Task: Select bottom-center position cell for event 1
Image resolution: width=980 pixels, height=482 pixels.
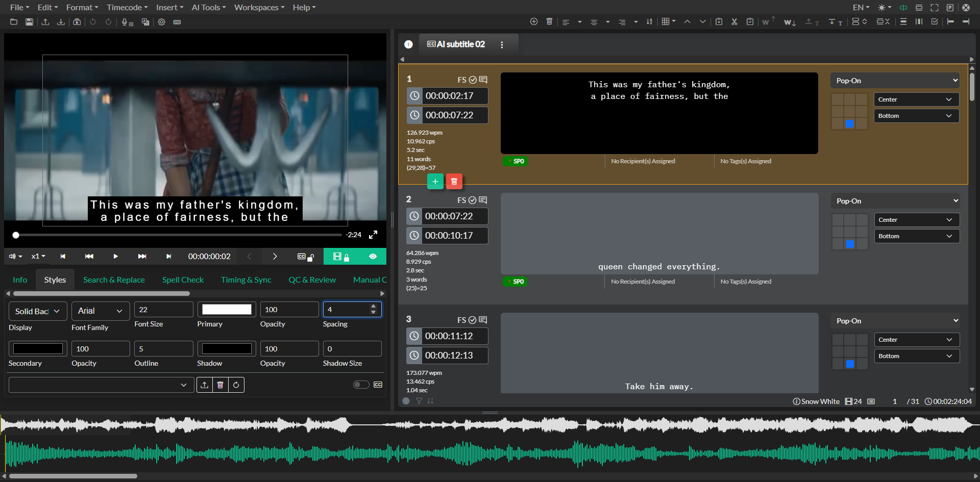Action: [x=850, y=124]
